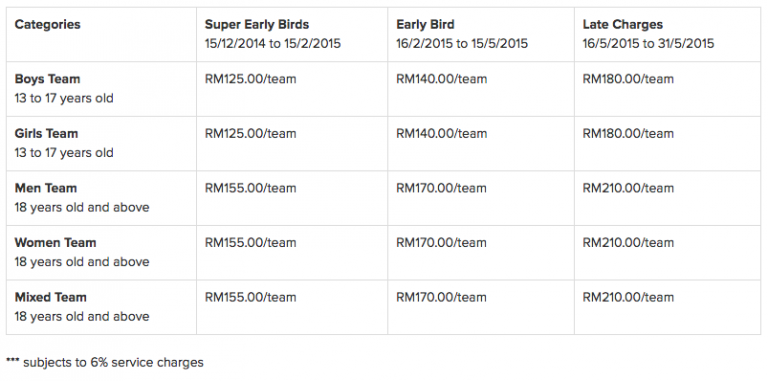Click the 6% service charges footnote
This screenshot has width=768, height=381.
point(105,363)
